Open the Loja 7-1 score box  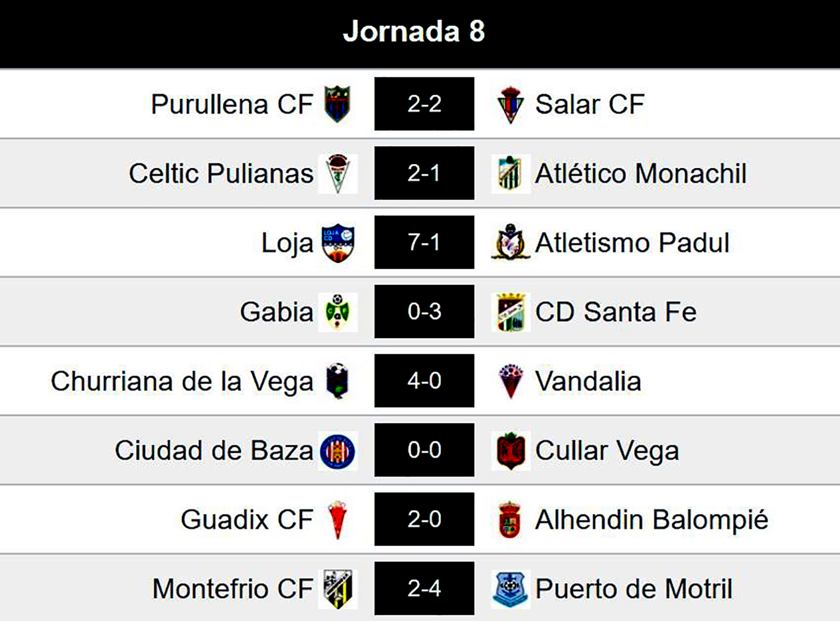pyautogui.click(x=424, y=242)
